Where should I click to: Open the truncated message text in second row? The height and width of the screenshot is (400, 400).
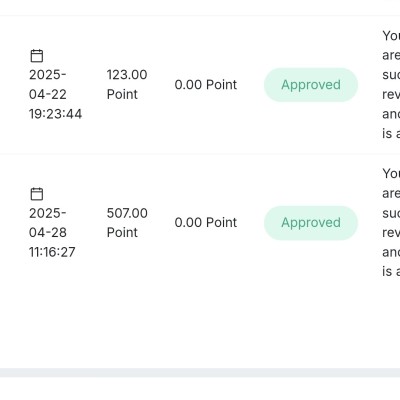(391, 222)
